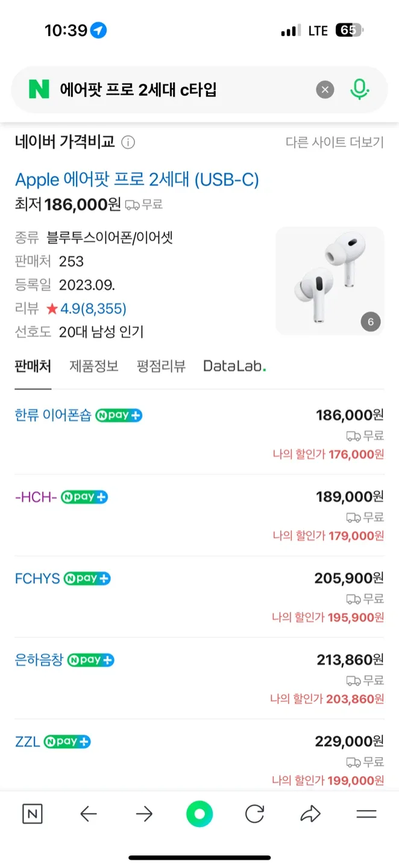Image resolution: width=399 pixels, height=868 pixels.
Task: Reload the page with refresh icon
Action: (255, 814)
